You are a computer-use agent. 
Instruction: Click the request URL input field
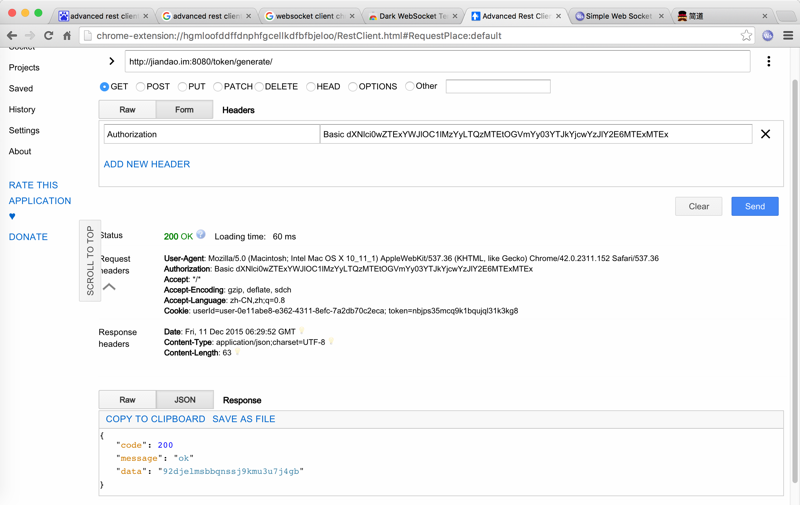click(437, 62)
